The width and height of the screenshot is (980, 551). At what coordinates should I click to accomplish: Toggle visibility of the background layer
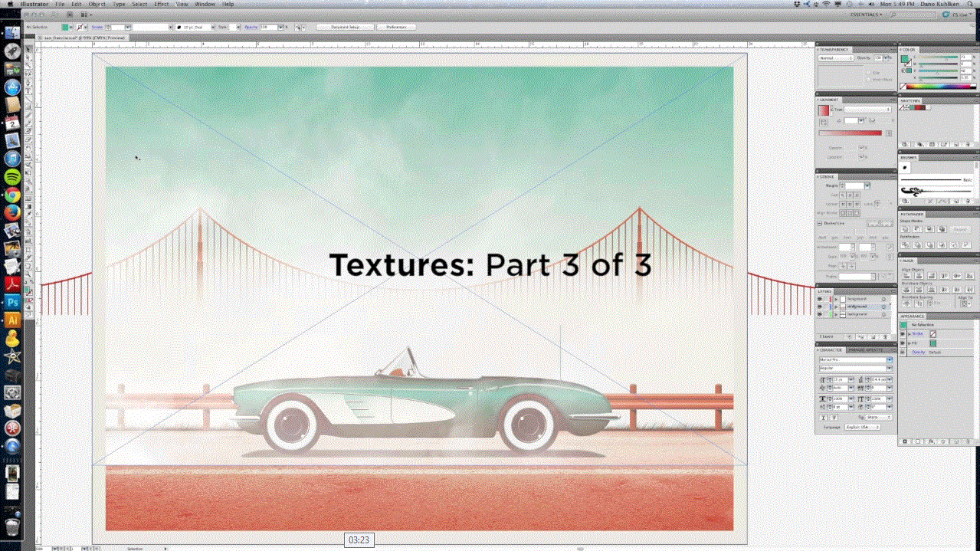(x=820, y=314)
